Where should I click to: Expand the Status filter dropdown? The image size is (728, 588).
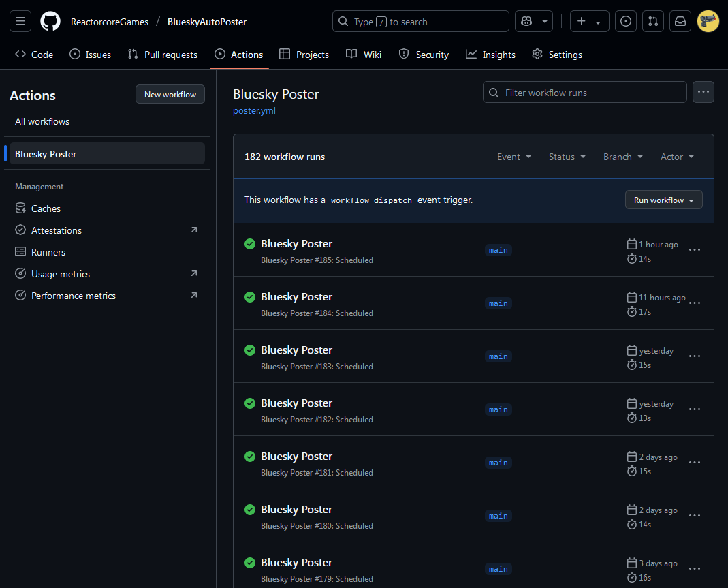point(567,157)
